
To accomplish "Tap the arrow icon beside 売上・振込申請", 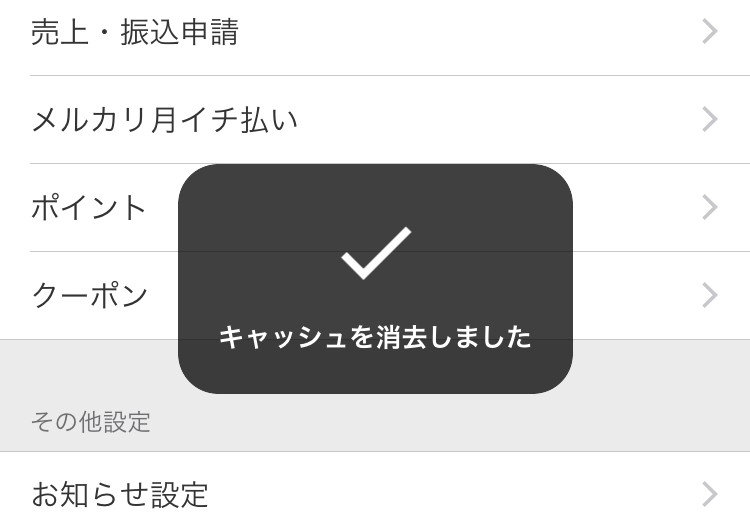I will 710,32.
